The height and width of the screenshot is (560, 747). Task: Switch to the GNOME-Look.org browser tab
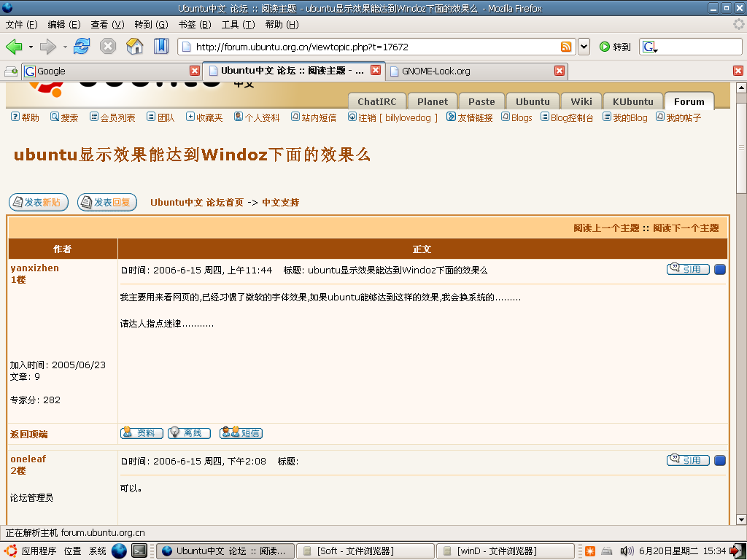(476, 71)
